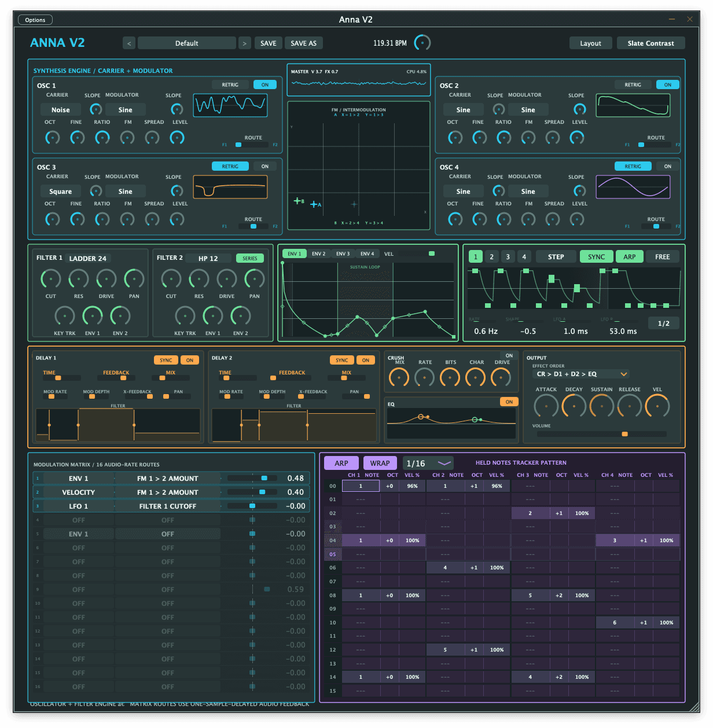
Task: Click the Slate Contrast theme button
Action: 651,43
